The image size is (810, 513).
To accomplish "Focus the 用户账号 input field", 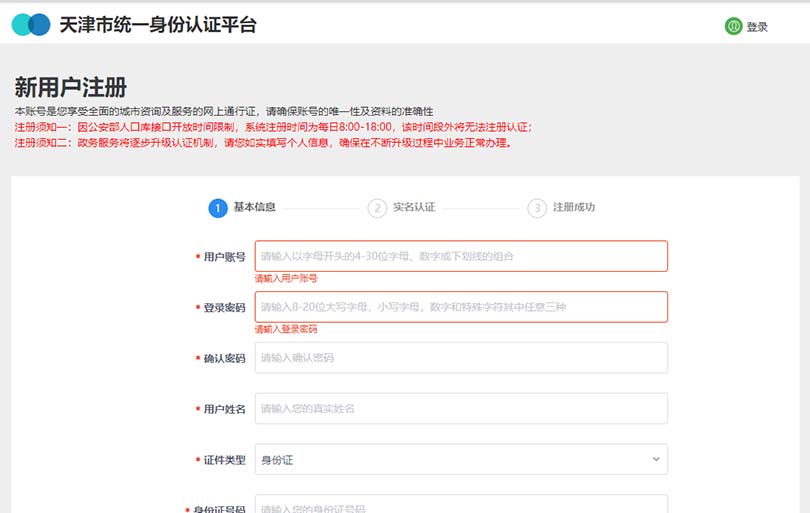I will [461, 256].
